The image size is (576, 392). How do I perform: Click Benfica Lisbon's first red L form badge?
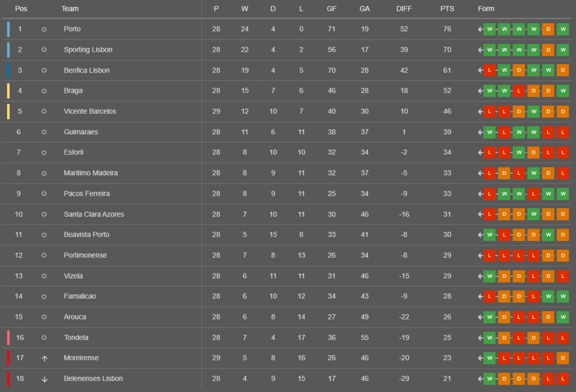coord(489,70)
